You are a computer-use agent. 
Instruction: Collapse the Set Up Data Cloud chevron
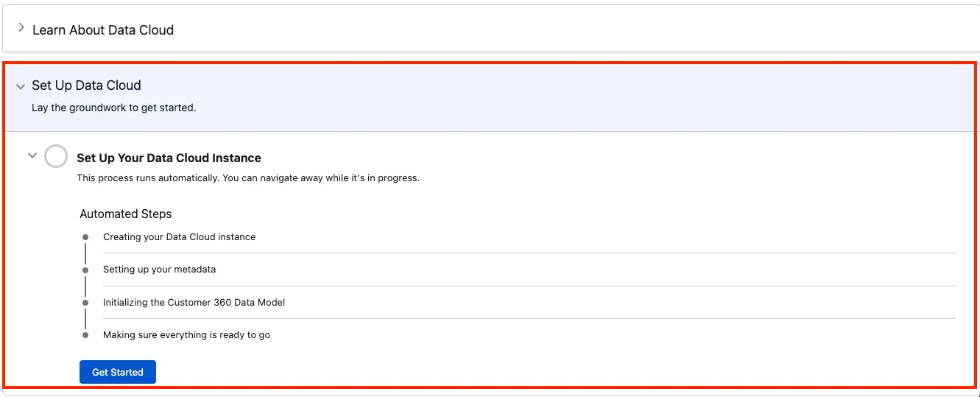[21, 86]
